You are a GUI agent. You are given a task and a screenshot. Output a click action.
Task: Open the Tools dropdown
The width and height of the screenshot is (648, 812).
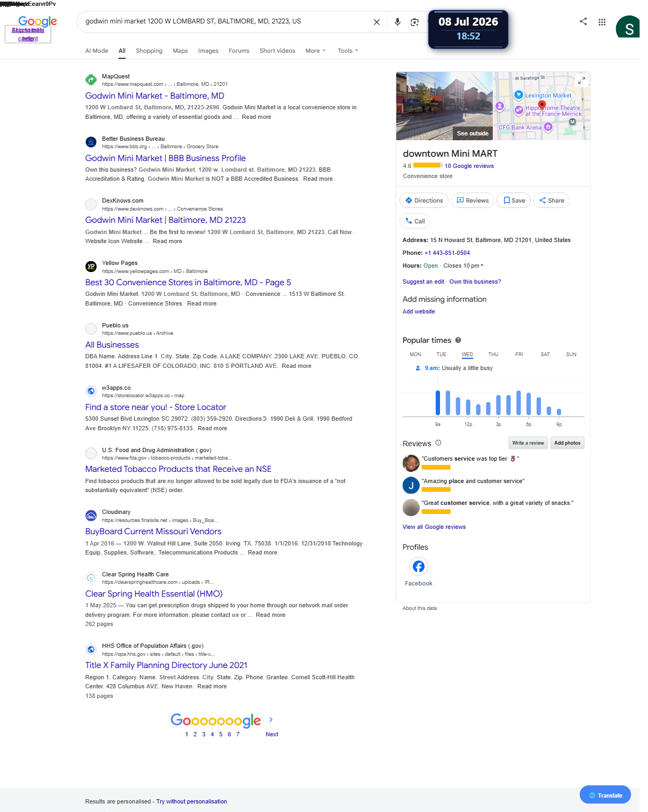(x=348, y=51)
